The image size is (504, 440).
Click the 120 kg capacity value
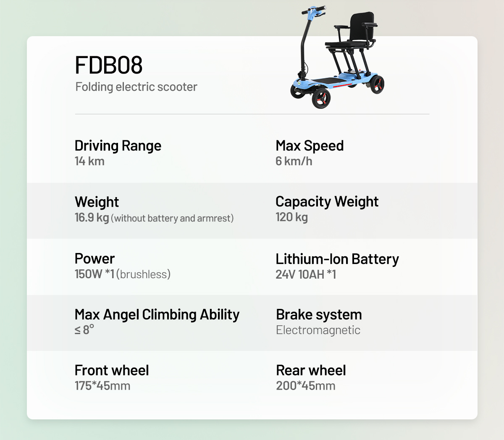click(x=291, y=217)
